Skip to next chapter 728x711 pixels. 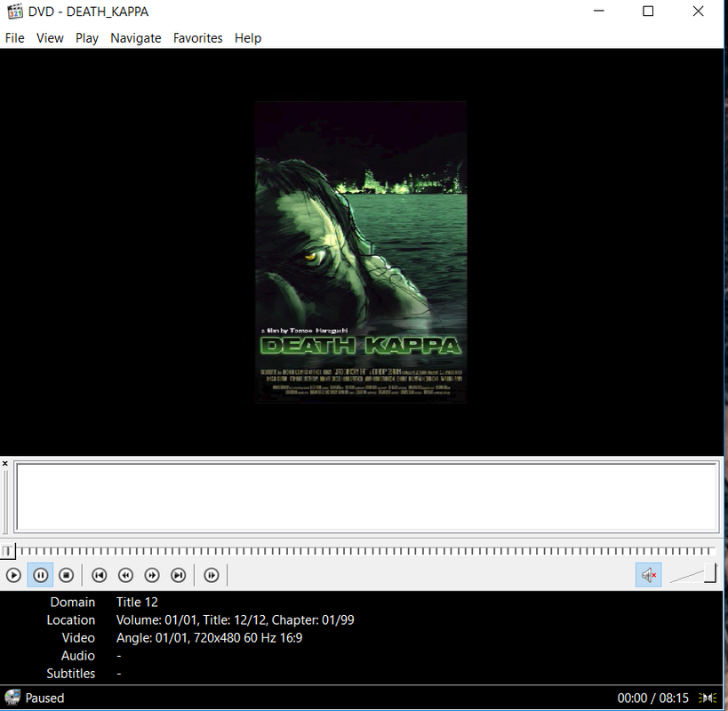click(179, 575)
